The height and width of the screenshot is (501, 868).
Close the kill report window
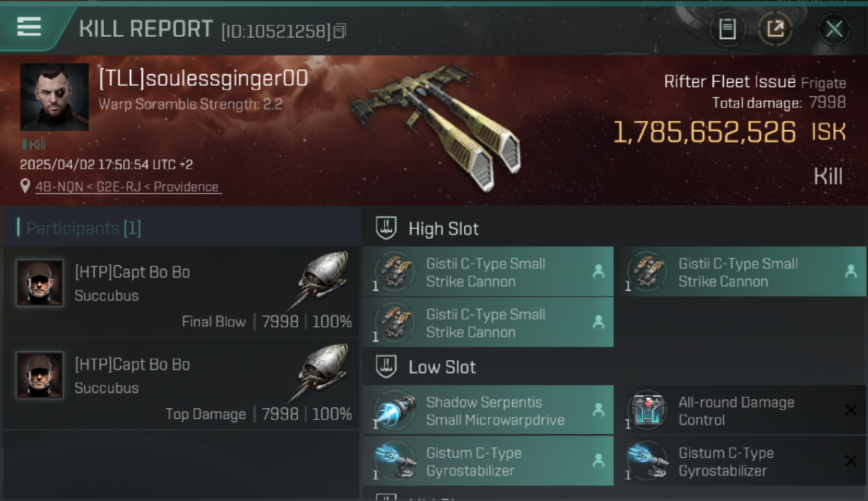tap(834, 29)
